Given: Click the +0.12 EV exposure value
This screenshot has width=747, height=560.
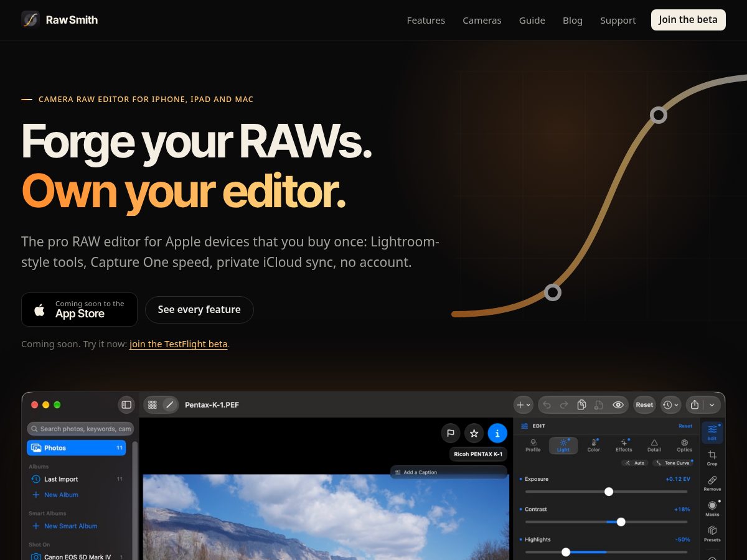Looking at the screenshot, I should click(x=678, y=479).
